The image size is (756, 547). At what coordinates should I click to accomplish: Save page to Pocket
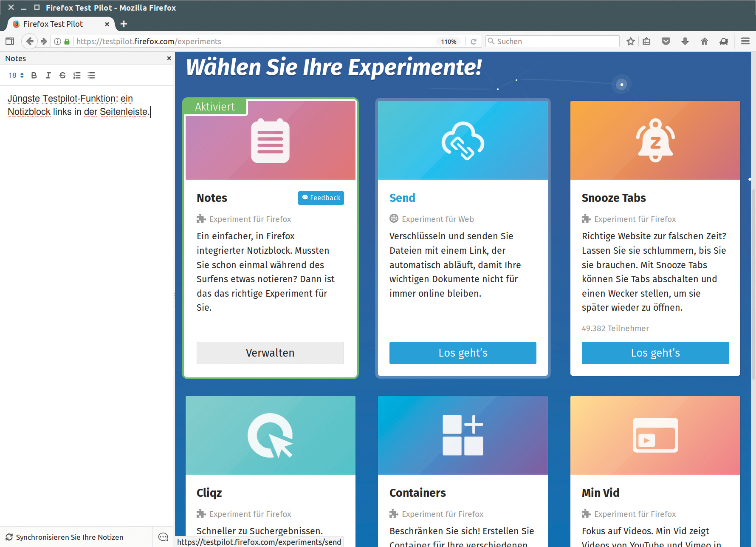click(666, 41)
